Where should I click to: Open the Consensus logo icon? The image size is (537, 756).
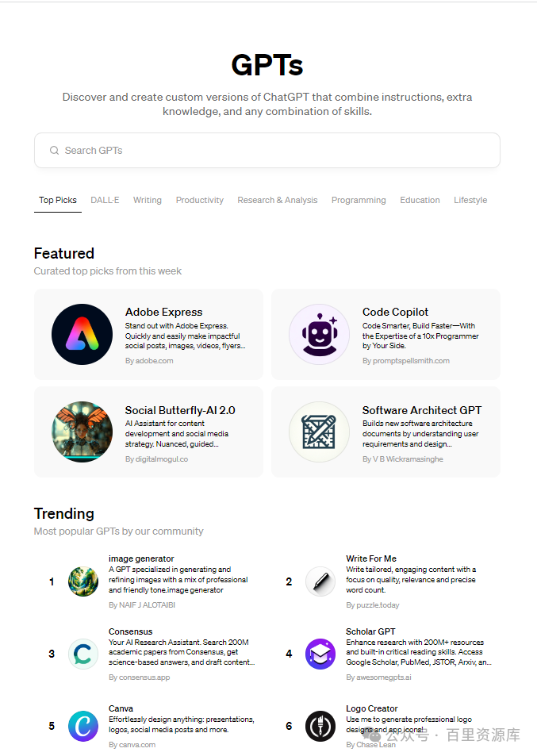pos(83,654)
